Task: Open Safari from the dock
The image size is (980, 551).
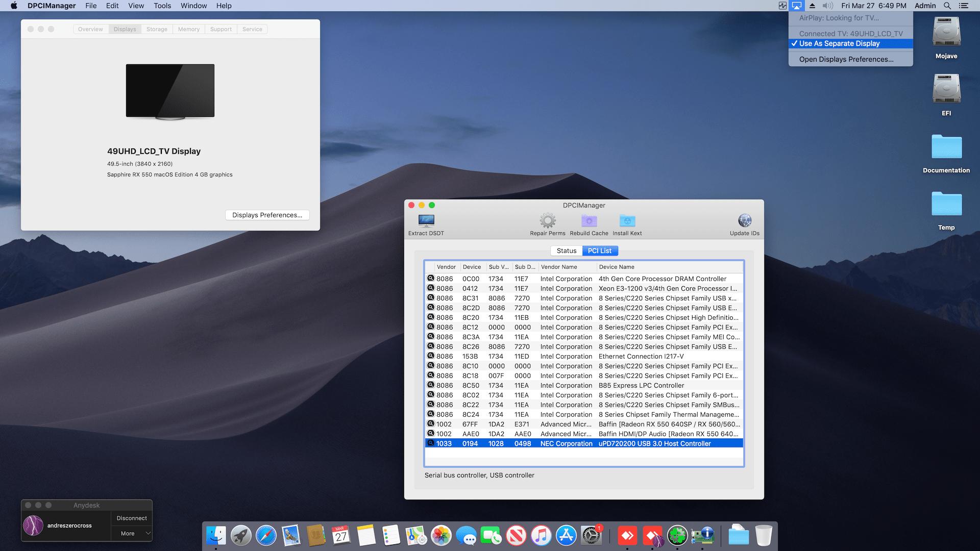Action: point(266,536)
